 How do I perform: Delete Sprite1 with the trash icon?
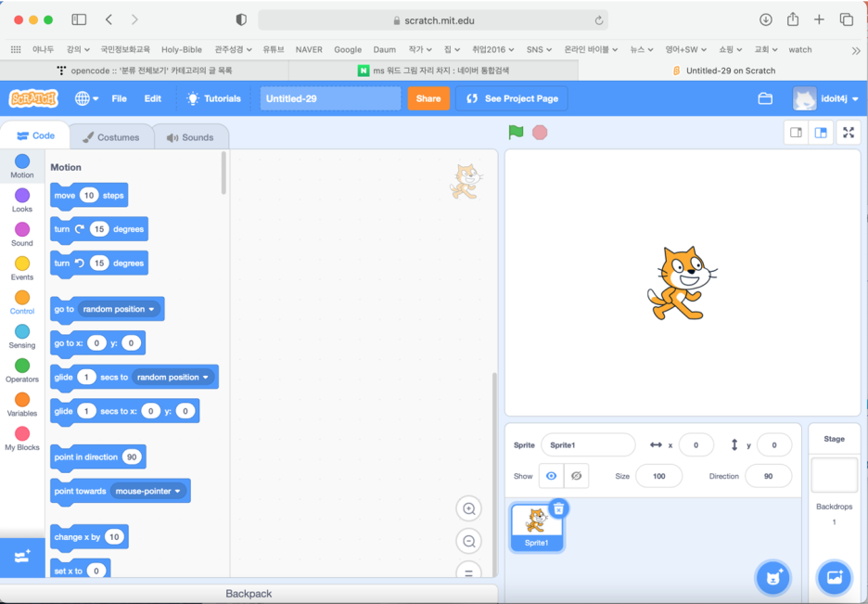[x=558, y=508]
